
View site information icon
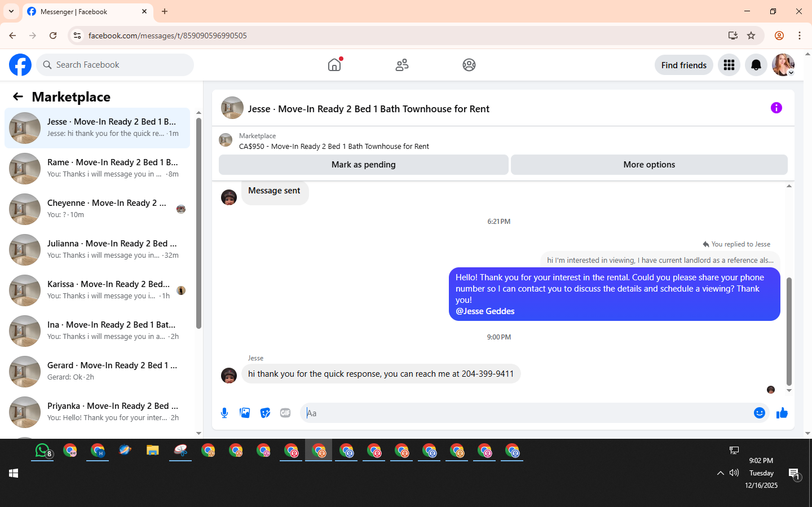click(x=77, y=36)
